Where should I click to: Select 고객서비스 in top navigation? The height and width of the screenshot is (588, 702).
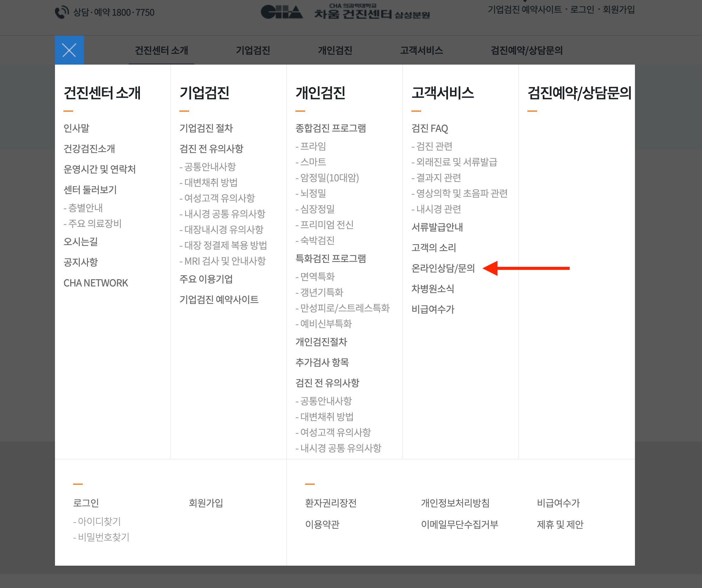pyautogui.click(x=421, y=50)
